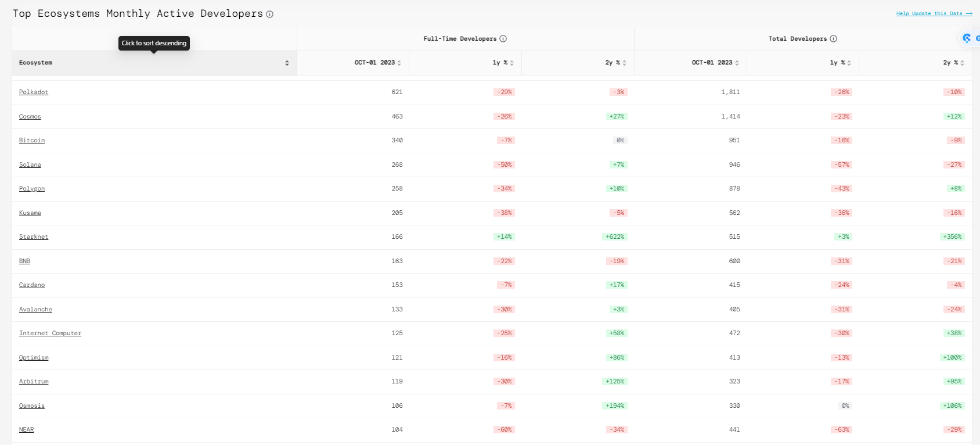980x445 pixels.
Task: Sort table by Ecosystem column arrows
Action: coord(287,63)
